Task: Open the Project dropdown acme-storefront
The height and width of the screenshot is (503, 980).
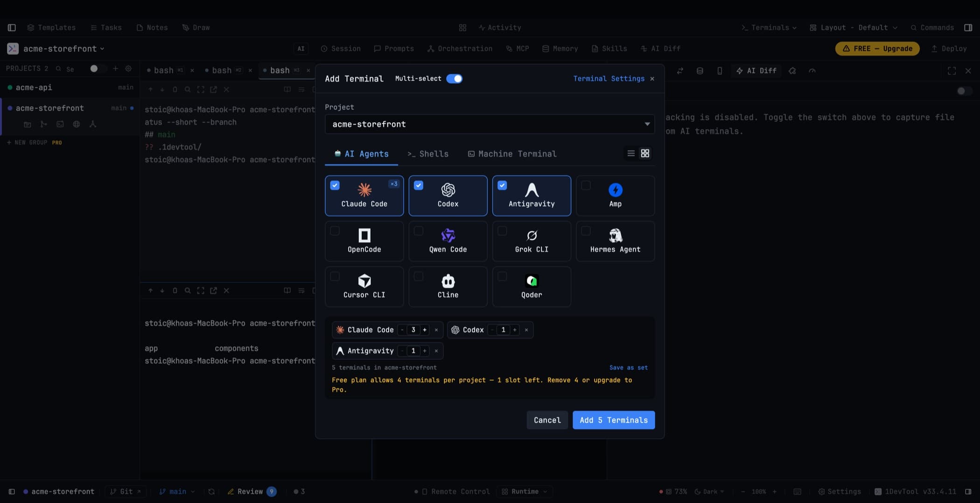Action: pyautogui.click(x=490, y=124)
